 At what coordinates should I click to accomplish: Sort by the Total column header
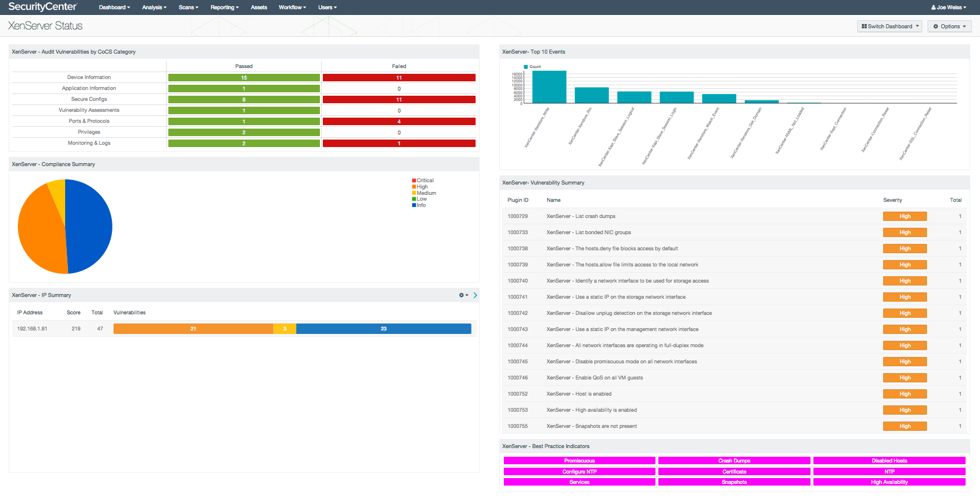[x=956, y=200]
